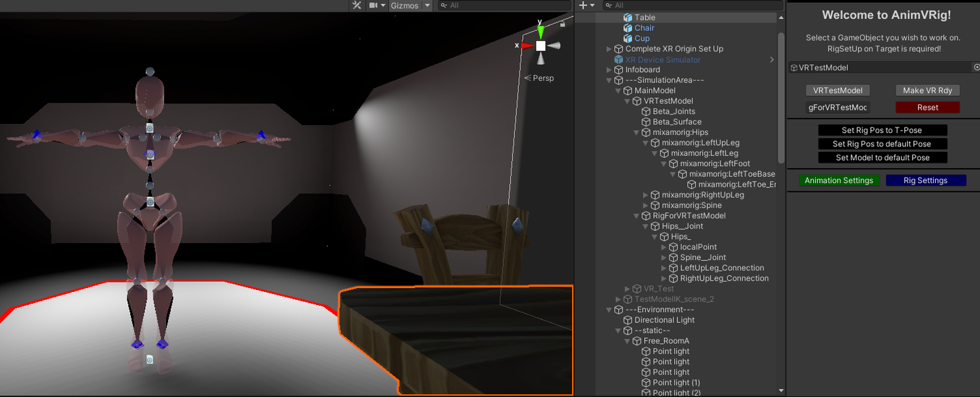
Task: Open the Animation Settings tab
Action: 838,180
